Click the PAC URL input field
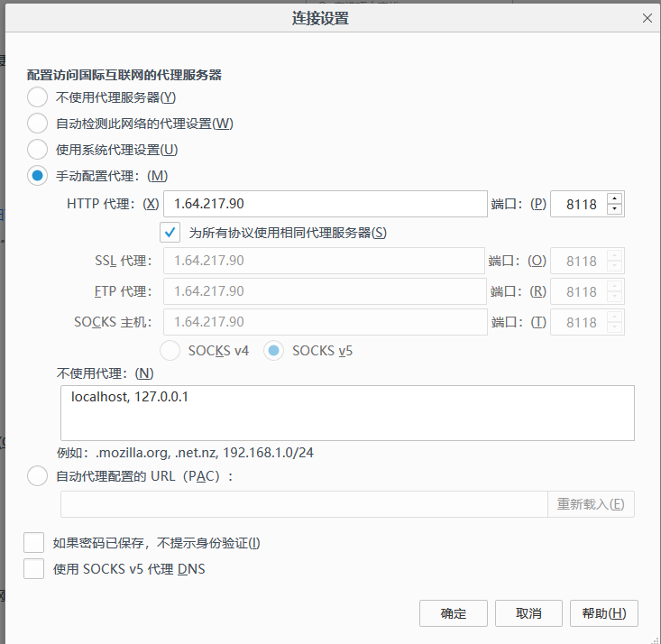The width and height of the screenshot is (661, 644). (x=304, y=504)
